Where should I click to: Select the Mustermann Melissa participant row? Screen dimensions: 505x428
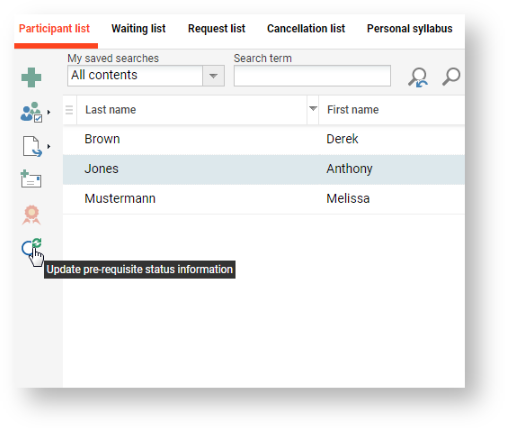(264, 199)
